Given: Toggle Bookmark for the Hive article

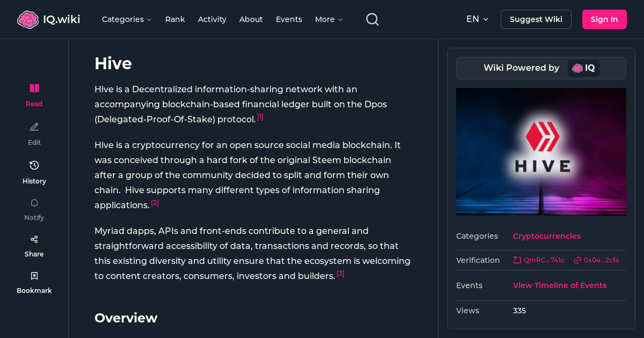Looking at the screenshot, I should pos(34,275).
